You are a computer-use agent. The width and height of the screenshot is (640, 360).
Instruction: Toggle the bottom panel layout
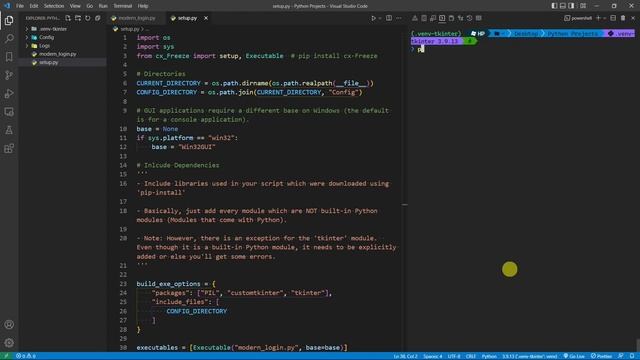(563, 6)
